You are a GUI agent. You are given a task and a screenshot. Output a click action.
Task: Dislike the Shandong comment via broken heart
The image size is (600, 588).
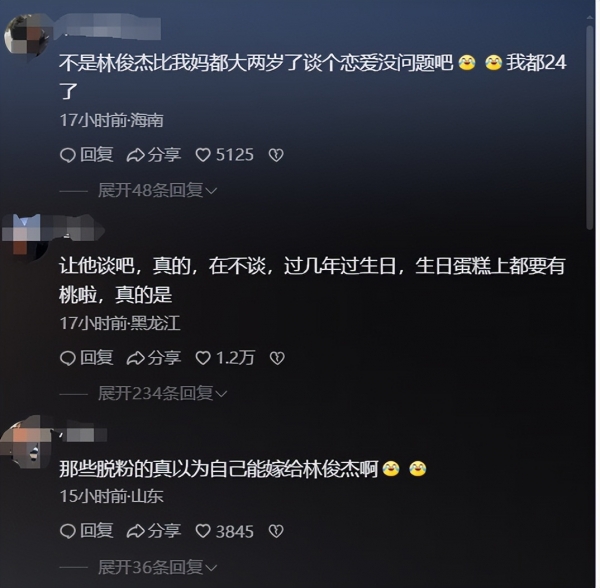276,531
